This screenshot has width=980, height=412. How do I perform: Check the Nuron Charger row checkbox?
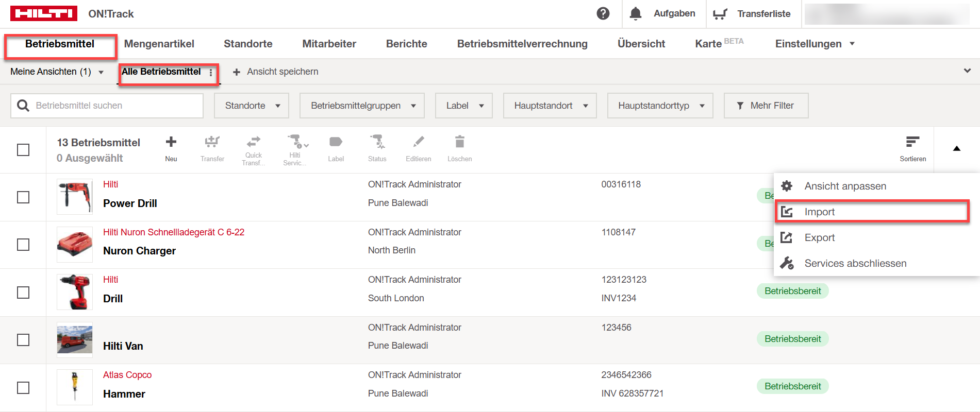tap(23, 245)
